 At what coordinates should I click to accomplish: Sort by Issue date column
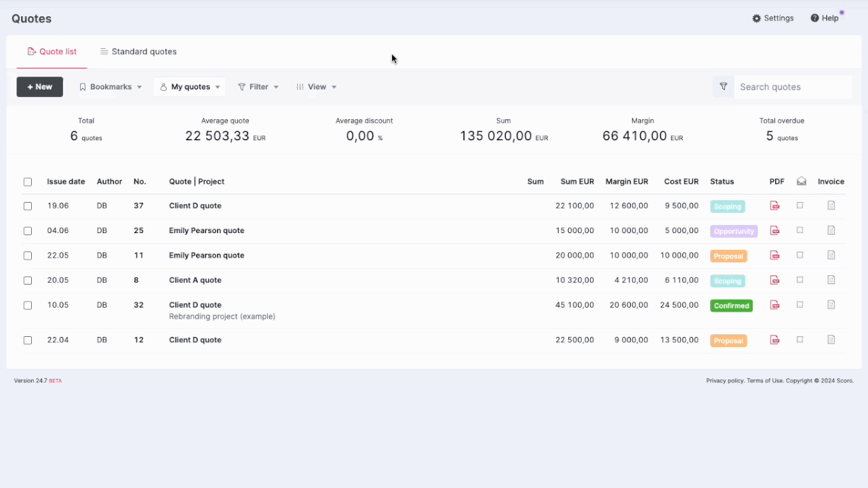[66, 182]
